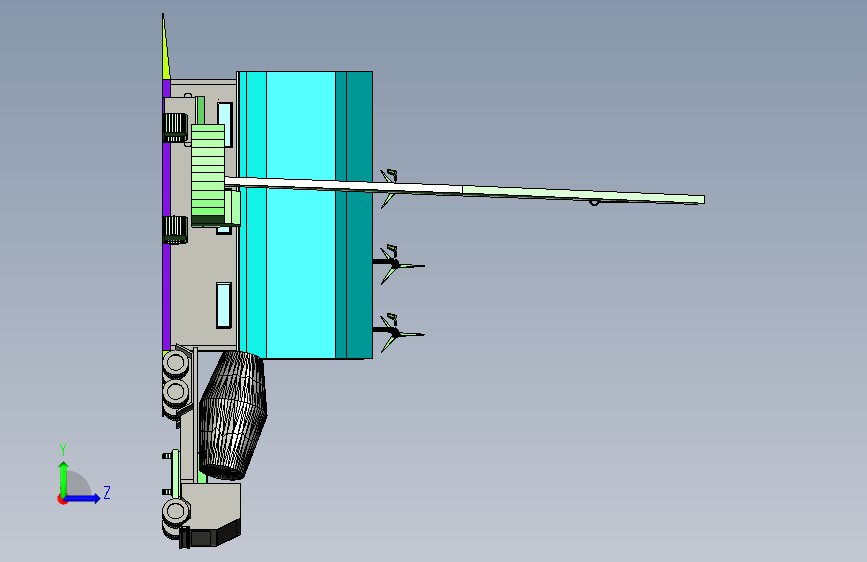
Task: Select the wireframe concrete mixer drum
Action: click(233, 415)
